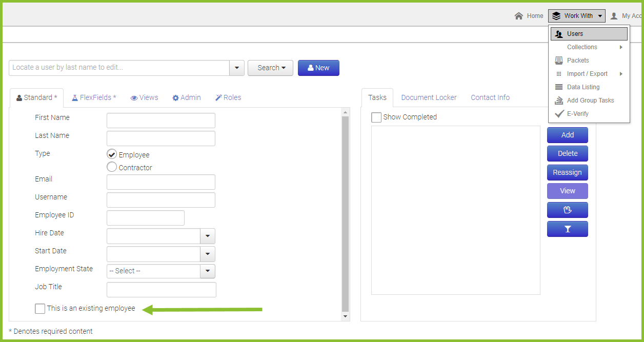
Task: Click the Views eye icon
Action: (134, 98)
